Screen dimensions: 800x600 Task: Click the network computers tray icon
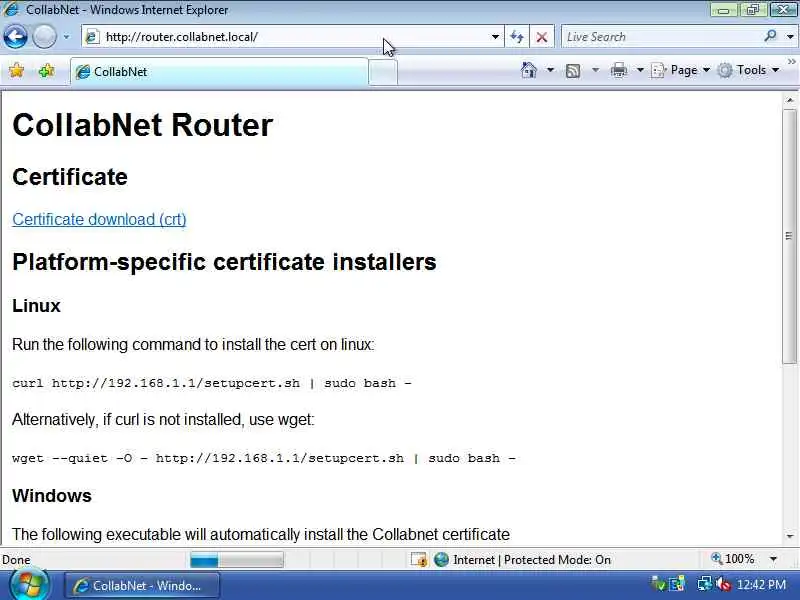click(x=678, y=584)
